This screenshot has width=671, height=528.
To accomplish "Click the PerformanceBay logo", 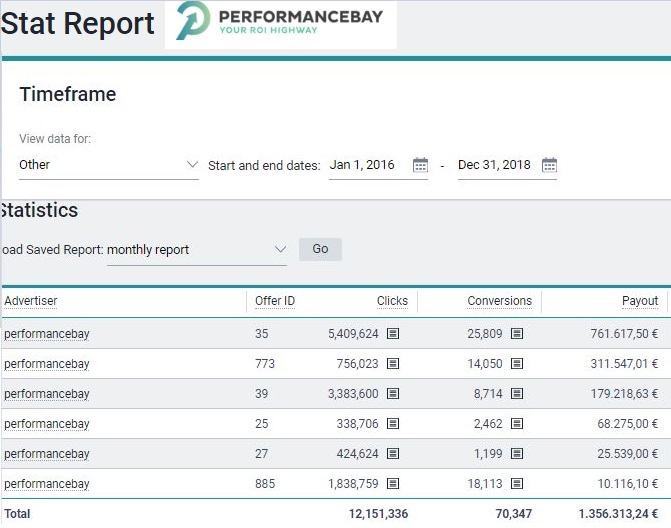I will tap(281, 22).
